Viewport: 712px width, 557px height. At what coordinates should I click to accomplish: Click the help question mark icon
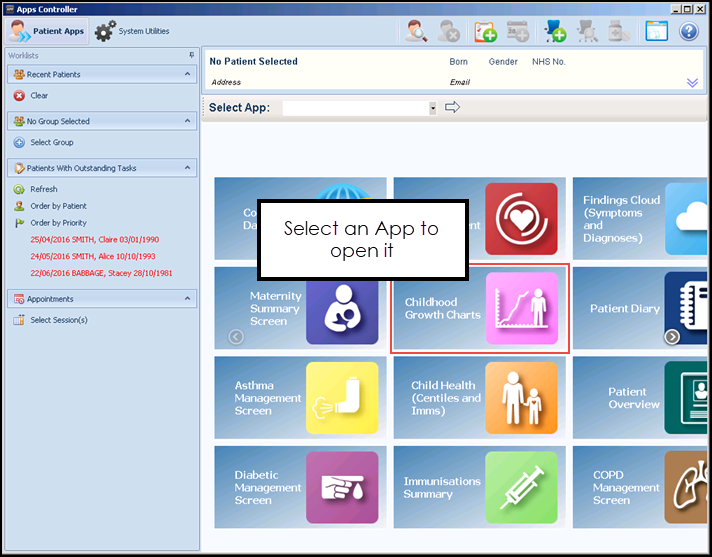688,32
